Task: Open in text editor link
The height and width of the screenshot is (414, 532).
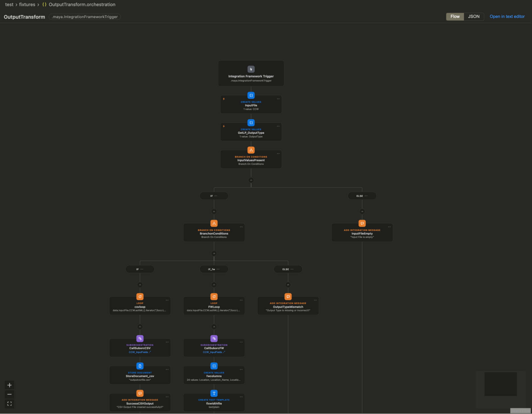Action: [x=507, y=17]
